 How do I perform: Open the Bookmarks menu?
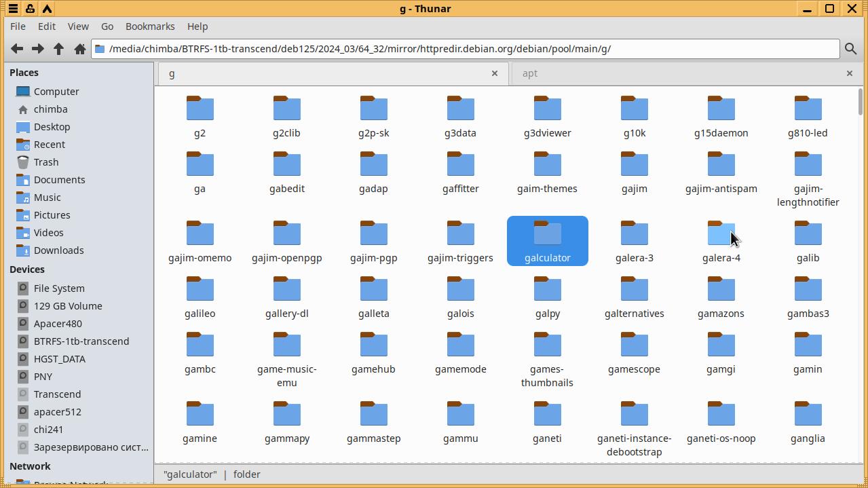tap(150, 26)
